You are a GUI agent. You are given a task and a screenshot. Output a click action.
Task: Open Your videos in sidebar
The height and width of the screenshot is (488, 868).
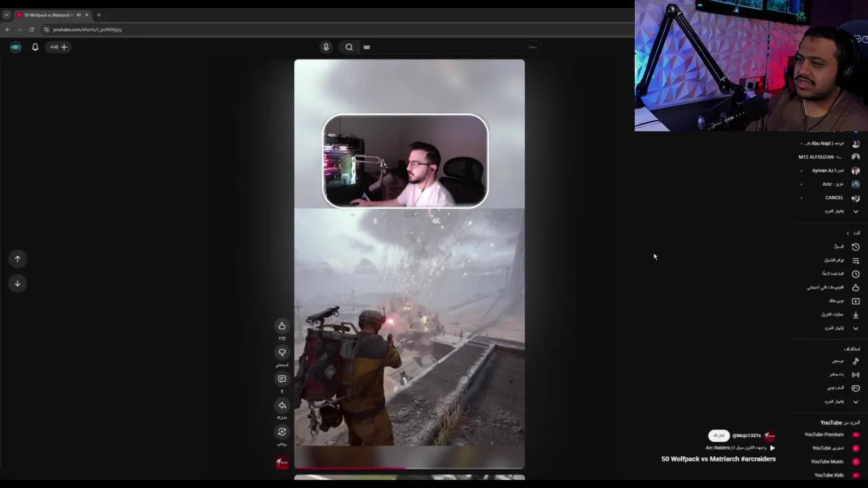pos(830,301)
